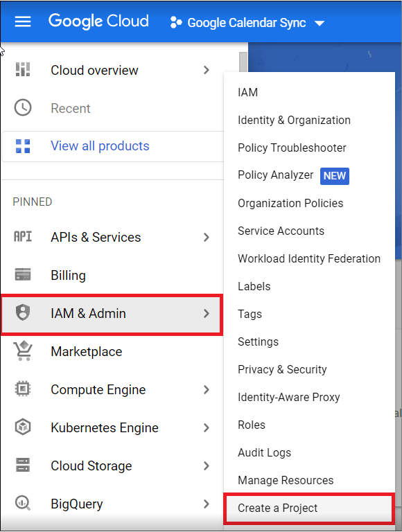Expand the Cloud Storage chevron
The image size is (402, 532).
click(x=206, y=465)
